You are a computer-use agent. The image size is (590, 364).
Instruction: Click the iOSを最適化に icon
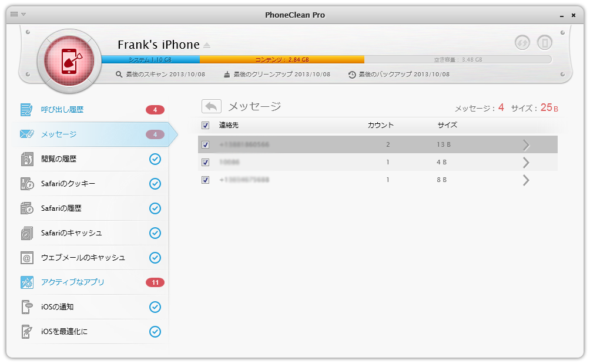click(26, 332)
